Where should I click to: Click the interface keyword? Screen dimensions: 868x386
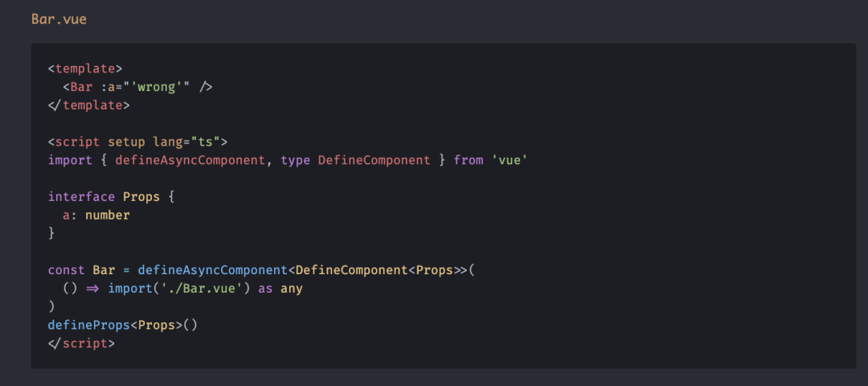coord(81,197)
